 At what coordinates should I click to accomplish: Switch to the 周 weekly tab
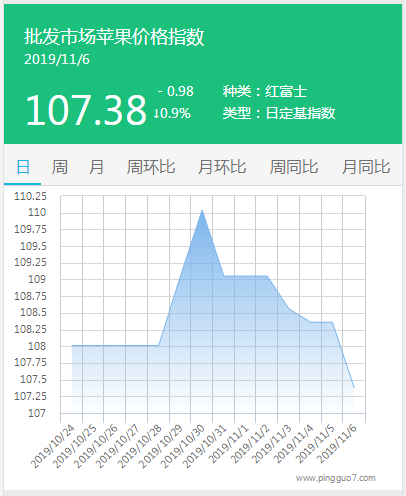(x=60, y=167)
